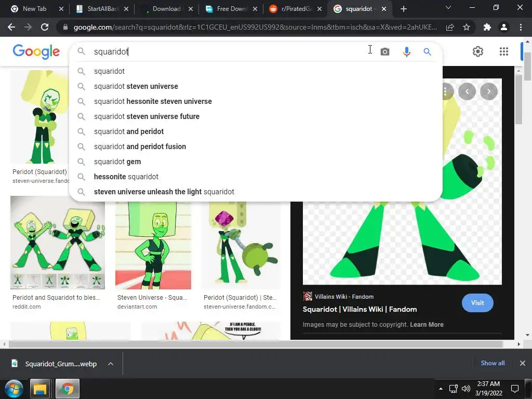The height and width of the screenshot is (399, 532).
Task: Open Google settings gear
Action: 478,51
